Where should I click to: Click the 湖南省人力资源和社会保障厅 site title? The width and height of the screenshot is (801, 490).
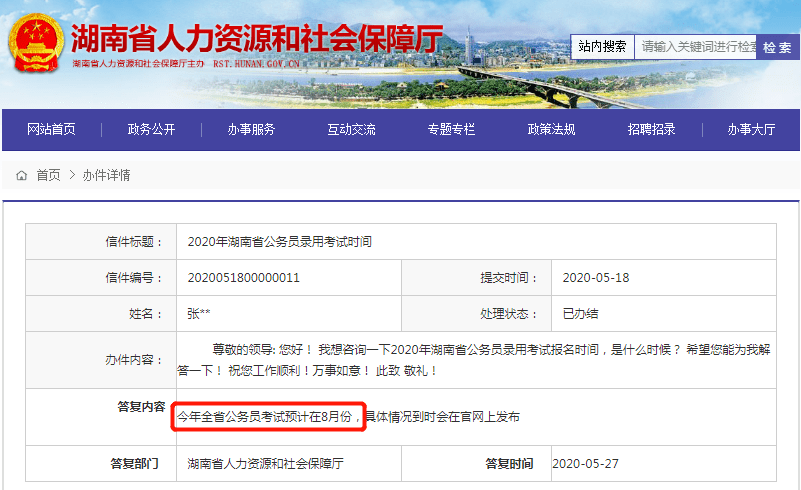(x=257, y=38)
